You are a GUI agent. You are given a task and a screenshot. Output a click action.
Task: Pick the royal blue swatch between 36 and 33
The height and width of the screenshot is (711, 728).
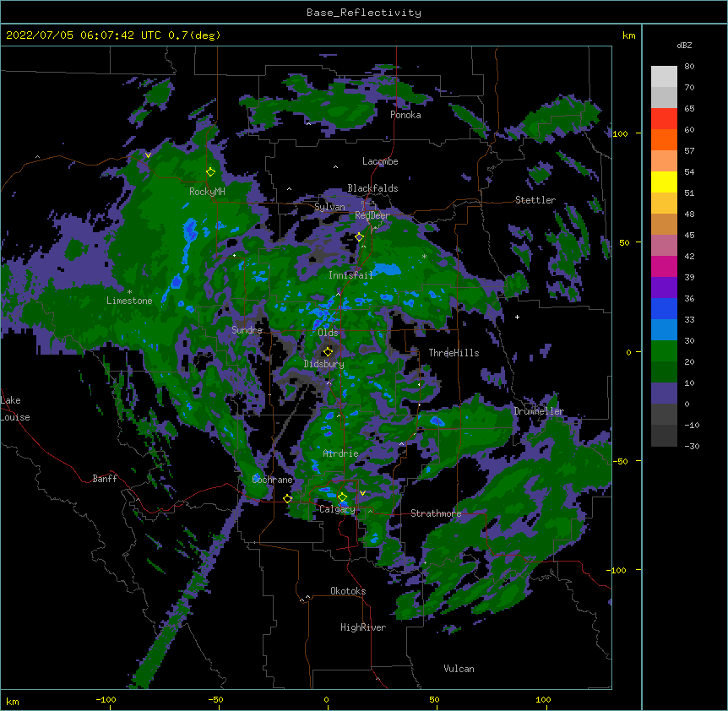pos(664,309)
